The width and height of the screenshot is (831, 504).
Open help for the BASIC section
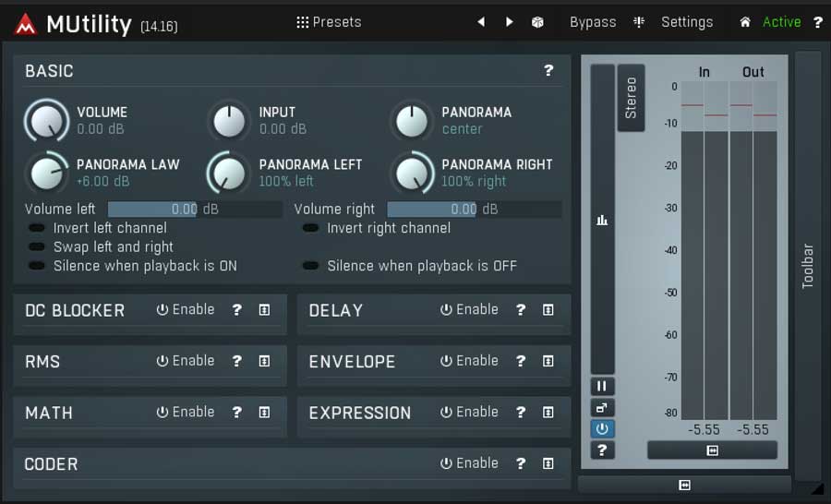tap(548, 70)
